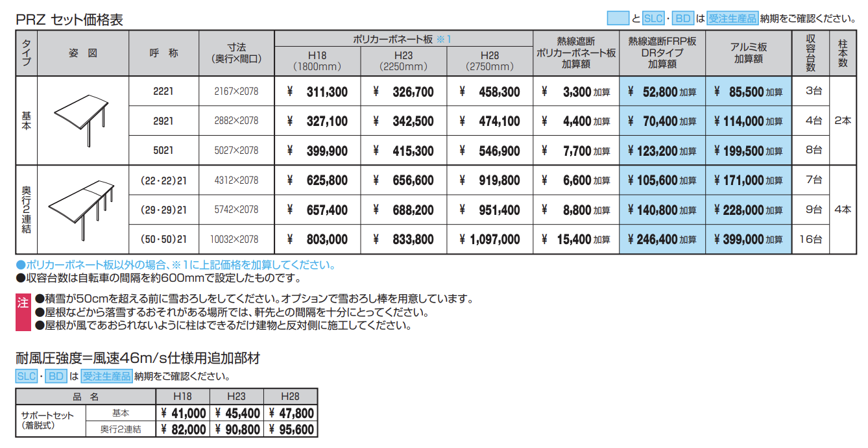Image resolution: width=868 pixels, height=448 pixels.
Task: Click the 基本 type carport diagram
Action: tap(84, 121)
